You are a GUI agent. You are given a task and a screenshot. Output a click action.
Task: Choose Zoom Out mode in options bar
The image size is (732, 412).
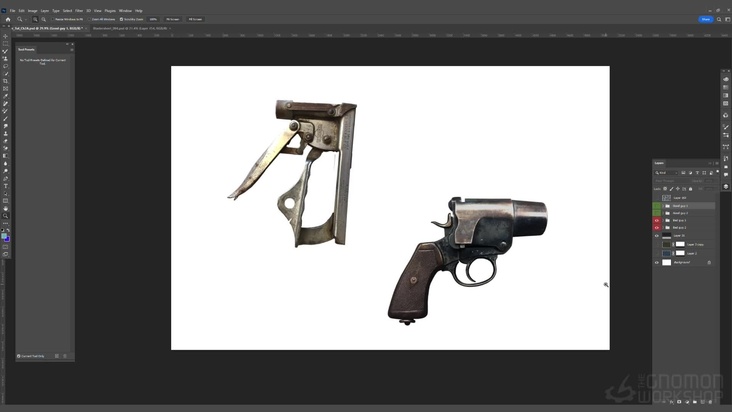coord(43,19)
